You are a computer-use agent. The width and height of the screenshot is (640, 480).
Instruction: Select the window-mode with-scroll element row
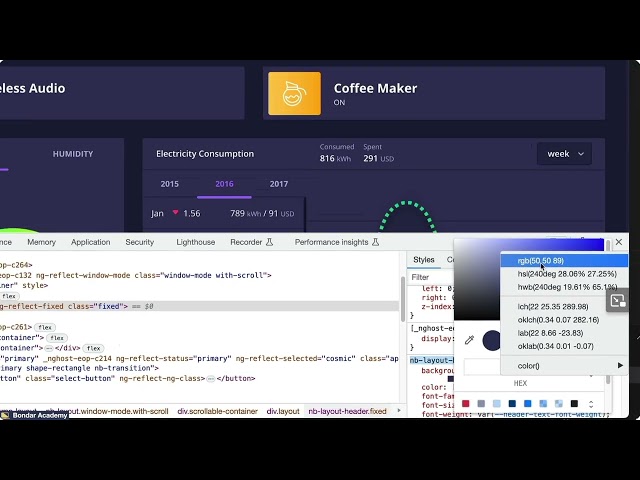point(199,275)
